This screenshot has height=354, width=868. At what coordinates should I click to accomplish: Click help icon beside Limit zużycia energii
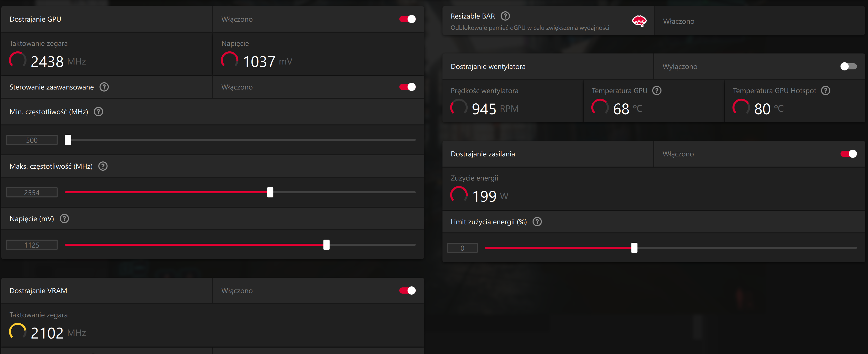[x=537, y=222]
